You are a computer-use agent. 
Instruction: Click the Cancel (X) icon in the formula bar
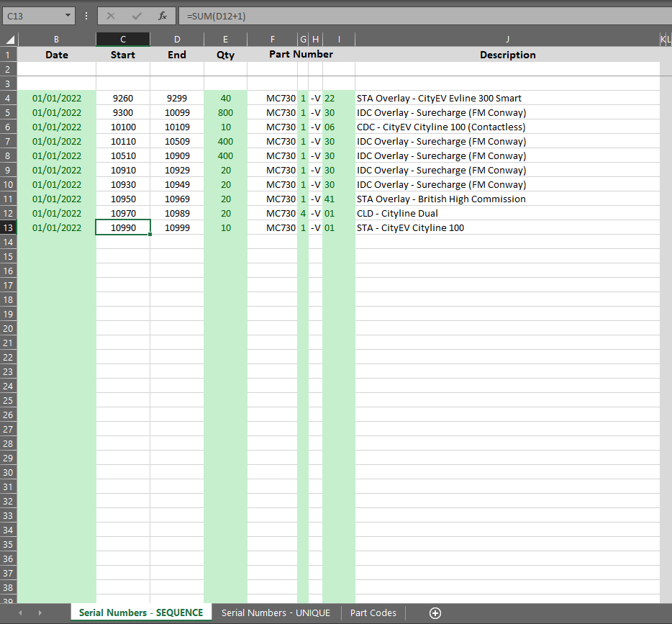point(109,15)
